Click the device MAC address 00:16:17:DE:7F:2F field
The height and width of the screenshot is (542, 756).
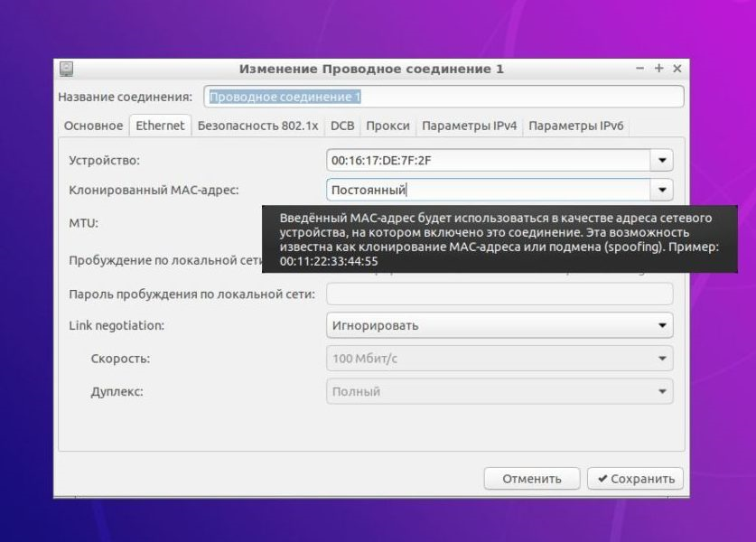(488, 161)
